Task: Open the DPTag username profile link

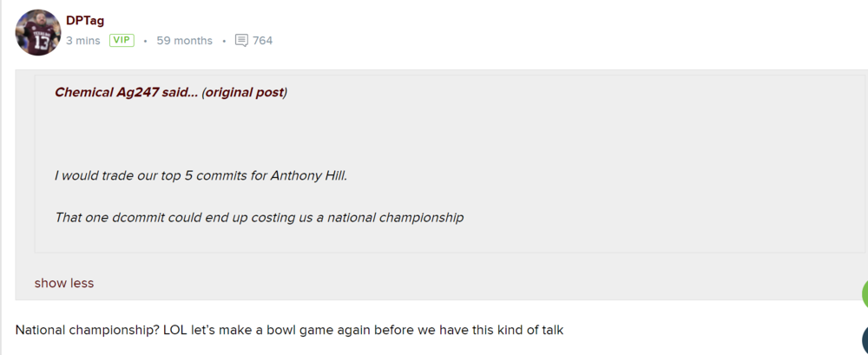Action: coord(85,21)
